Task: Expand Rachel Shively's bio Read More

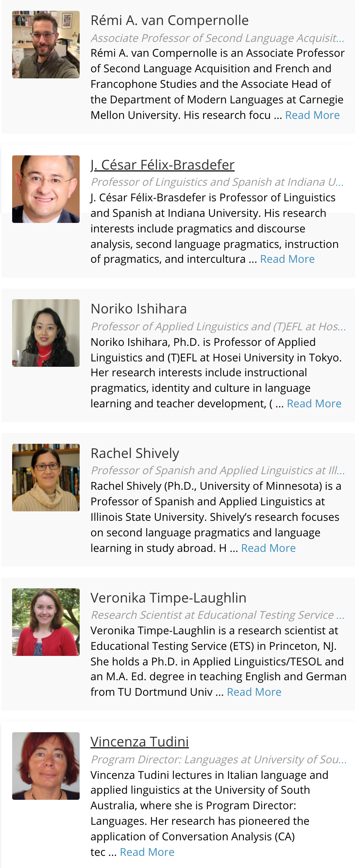Action: (x=269, y=548)
